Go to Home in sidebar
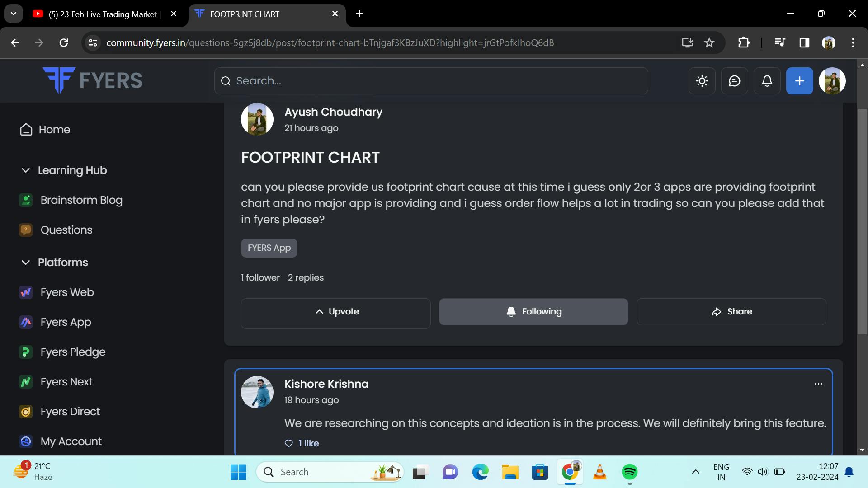Screen dimensions: 868x488 [x=54, y=130]
